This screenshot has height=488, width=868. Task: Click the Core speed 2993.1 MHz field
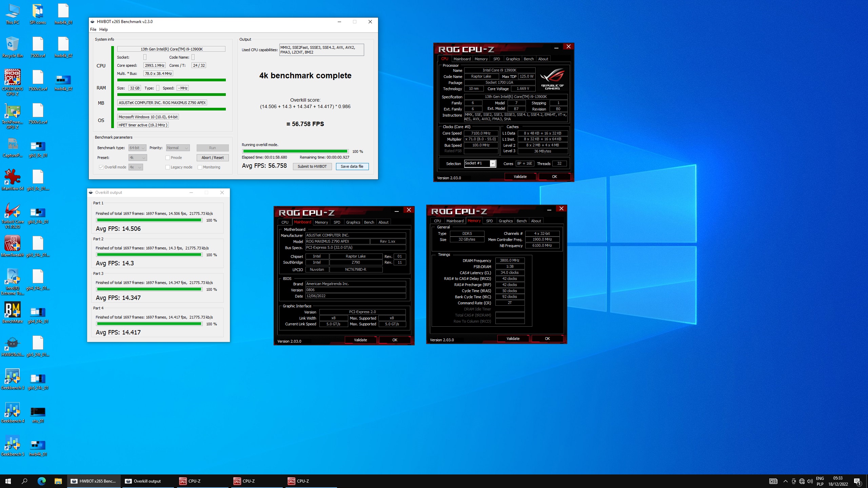point(155,65)
